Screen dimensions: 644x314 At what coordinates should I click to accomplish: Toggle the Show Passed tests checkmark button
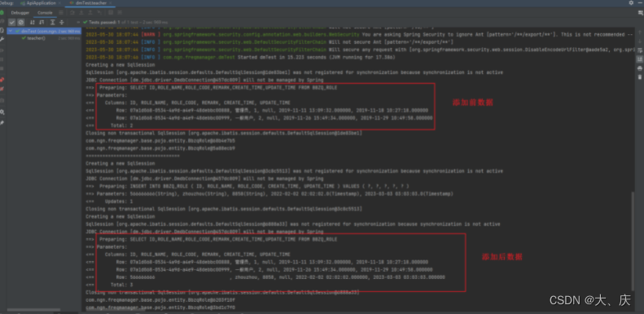pyautogui.click(x=12, y=22)
